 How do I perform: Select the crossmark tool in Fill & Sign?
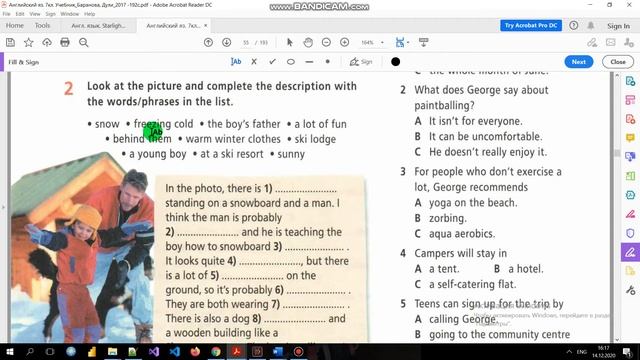[254, 62]
